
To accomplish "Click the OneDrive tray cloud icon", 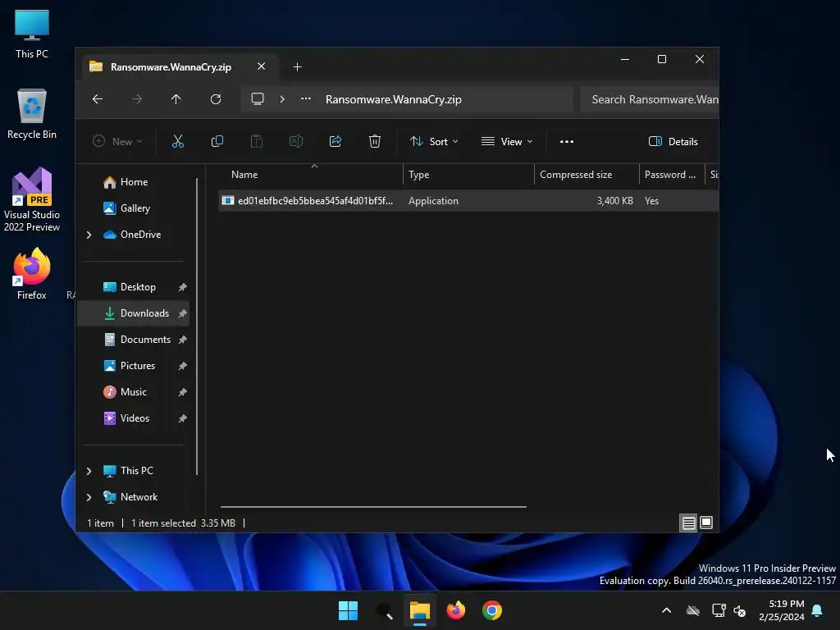I will [693, 610].
